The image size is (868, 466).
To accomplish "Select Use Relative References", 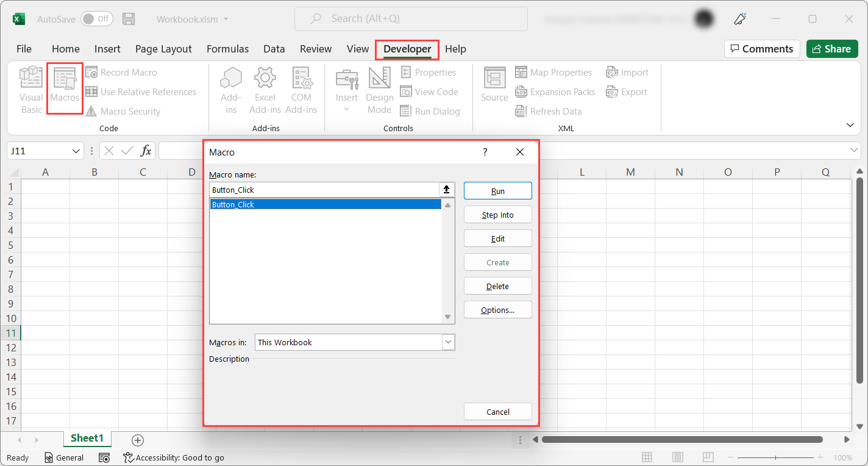I will pos(91,91).
